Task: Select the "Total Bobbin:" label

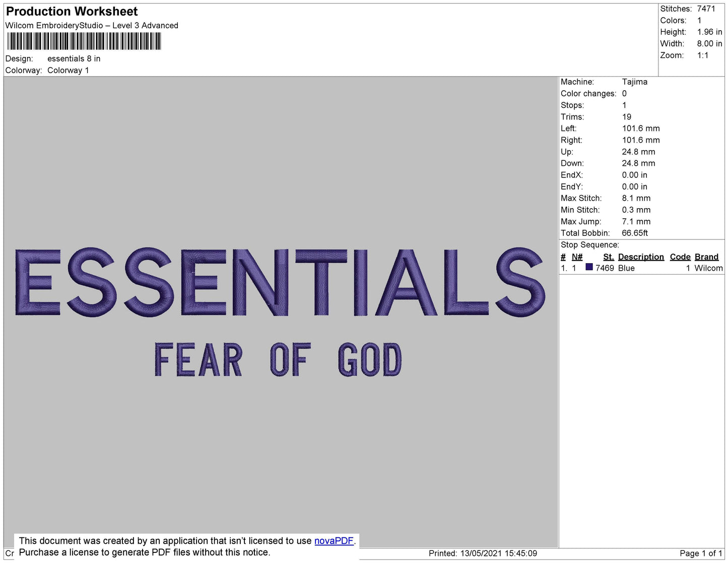Action: coord(585,232)
